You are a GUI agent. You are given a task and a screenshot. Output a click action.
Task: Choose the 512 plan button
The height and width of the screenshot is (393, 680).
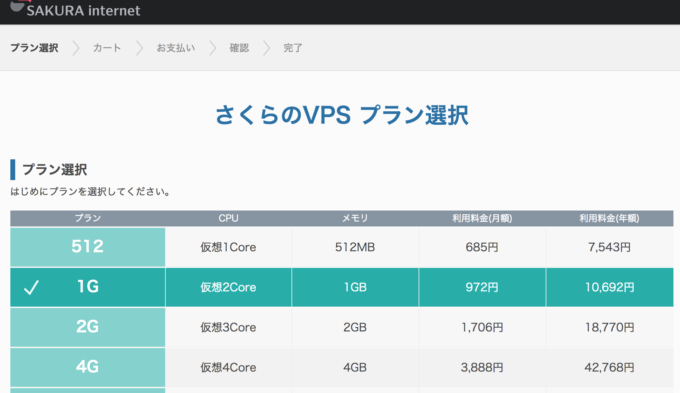tap(88, 247)
